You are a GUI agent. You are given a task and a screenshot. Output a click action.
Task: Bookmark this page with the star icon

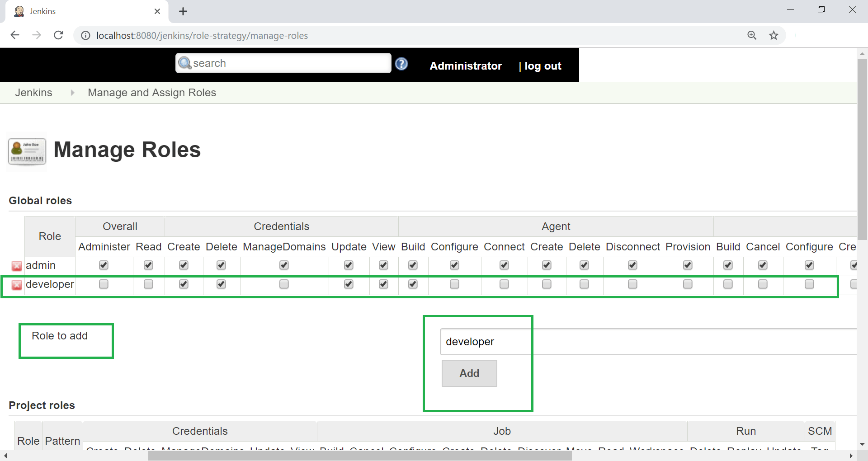pos(774,35)
